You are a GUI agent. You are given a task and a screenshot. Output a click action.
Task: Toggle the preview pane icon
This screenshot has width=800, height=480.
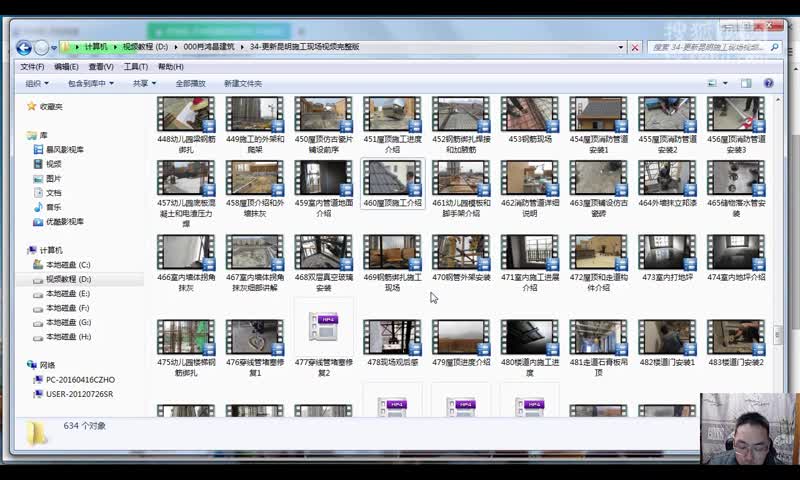point(746,83)
